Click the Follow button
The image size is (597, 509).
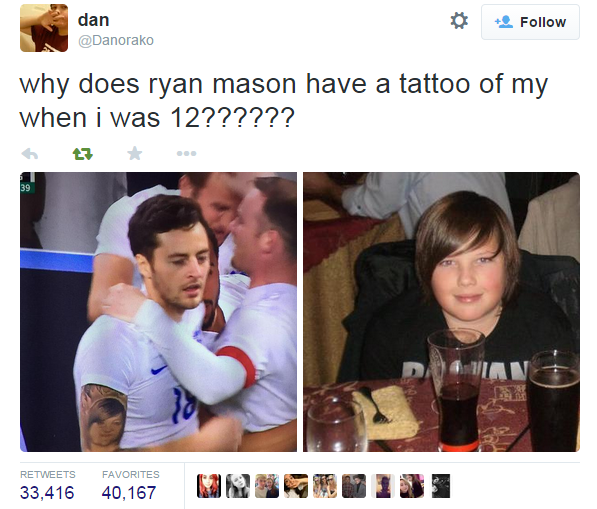point(530,22)
